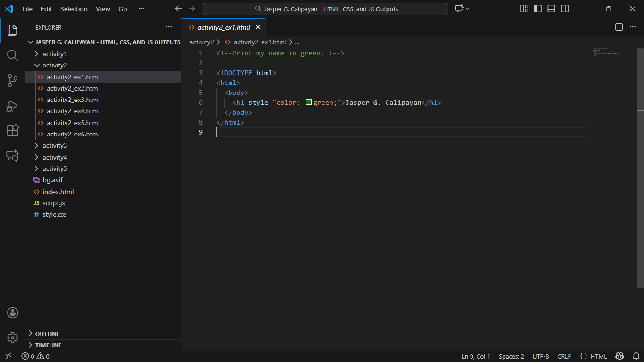Open index.html from the file explorer
Image resolution: width=644 pixels, height=362 pixels.
(58, 192)
